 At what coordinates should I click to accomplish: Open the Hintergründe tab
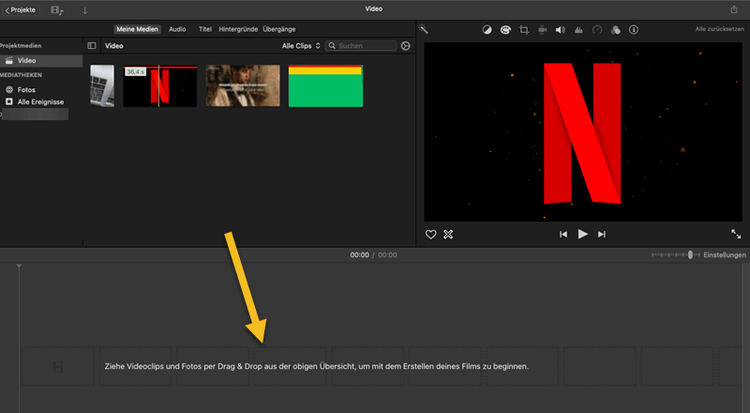238,29
